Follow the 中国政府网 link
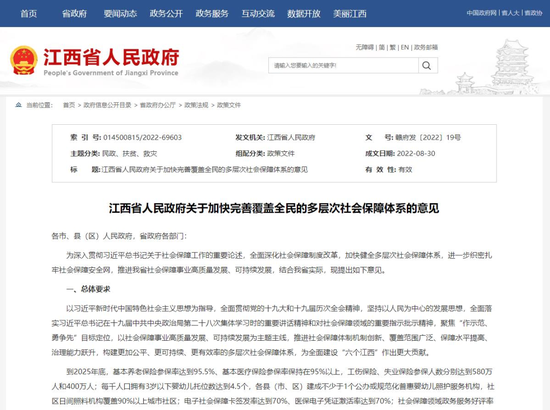Screen dimensions: 550x410 click(x=482, y=13)
